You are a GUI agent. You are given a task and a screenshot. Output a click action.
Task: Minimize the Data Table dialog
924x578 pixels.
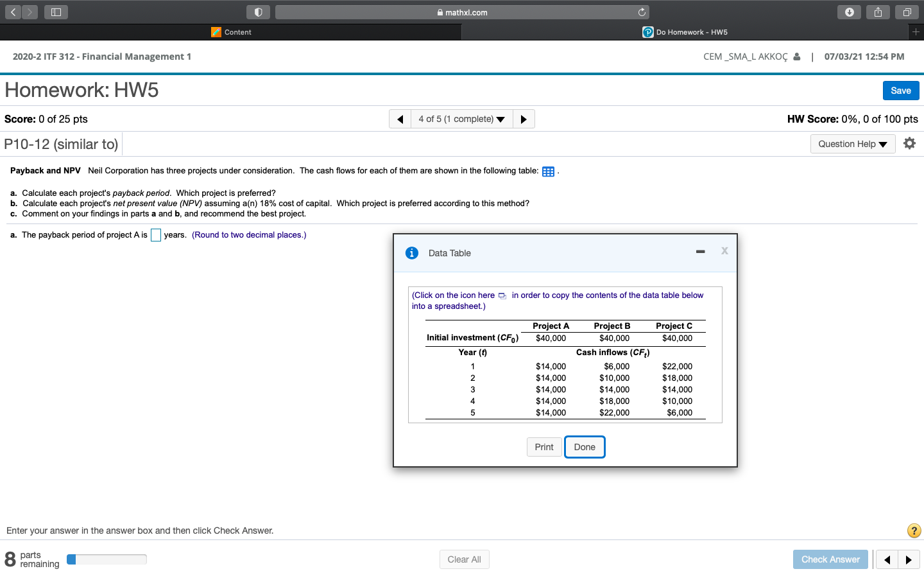click(x=700, y=251)
